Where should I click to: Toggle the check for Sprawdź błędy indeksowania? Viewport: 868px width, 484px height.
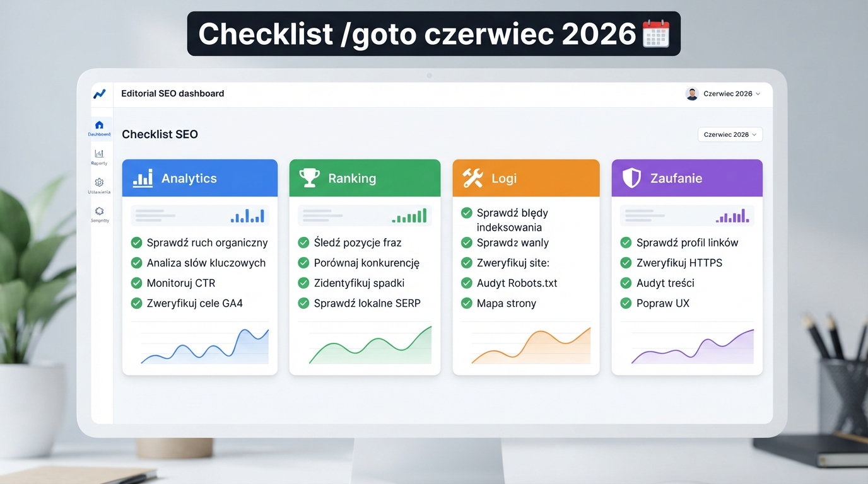467,213
